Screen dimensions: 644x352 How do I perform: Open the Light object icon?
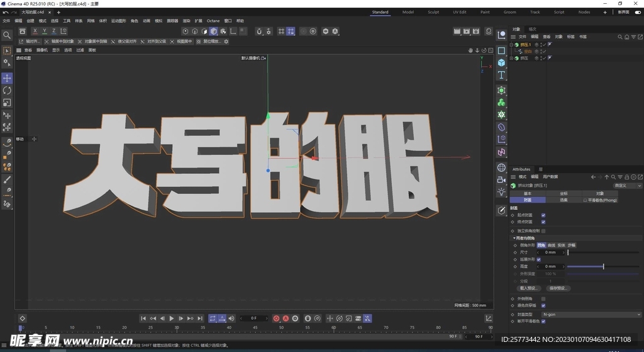(501, 191)
